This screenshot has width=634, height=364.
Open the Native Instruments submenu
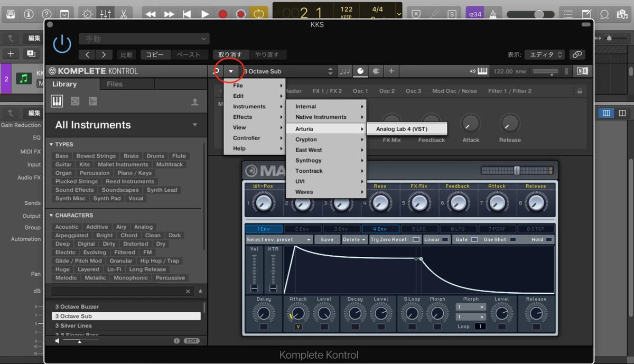point(326,117)
